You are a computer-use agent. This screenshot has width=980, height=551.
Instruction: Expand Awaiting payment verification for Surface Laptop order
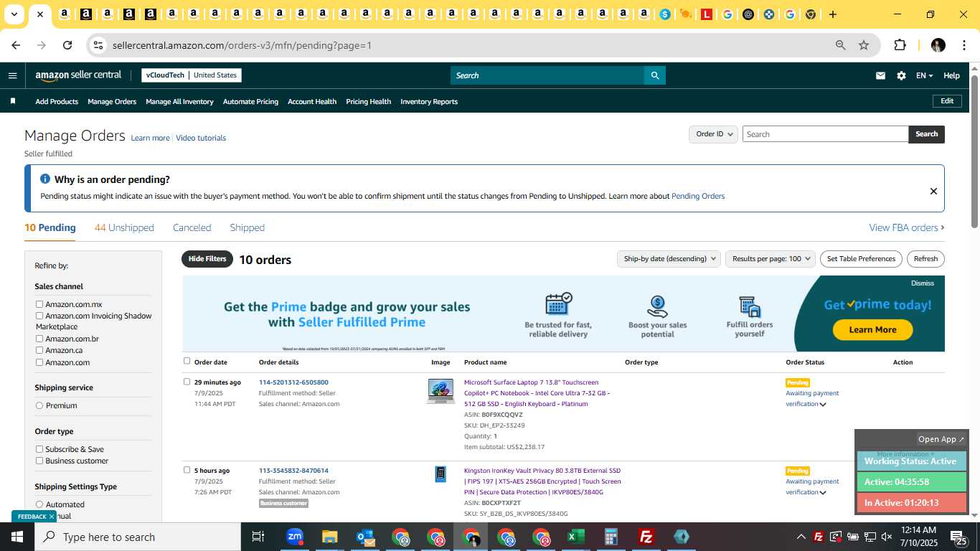pyautogui.click(x=823, y=404)
